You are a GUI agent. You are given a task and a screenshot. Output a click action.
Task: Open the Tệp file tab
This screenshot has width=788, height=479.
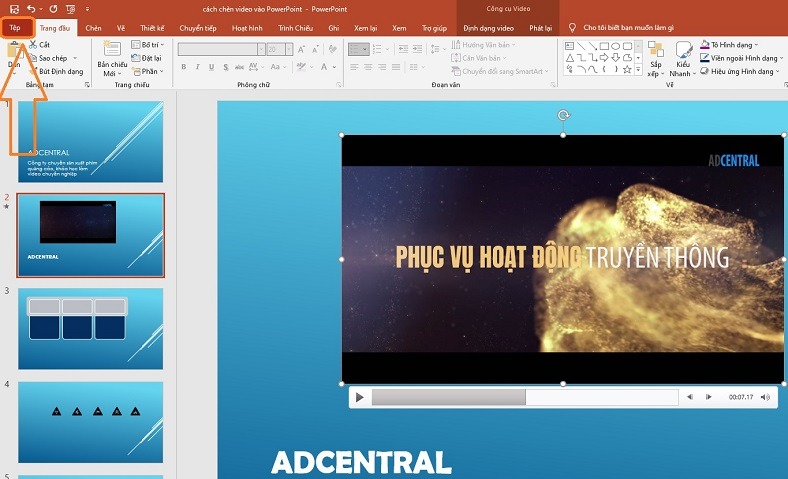(x=15, y=28)
